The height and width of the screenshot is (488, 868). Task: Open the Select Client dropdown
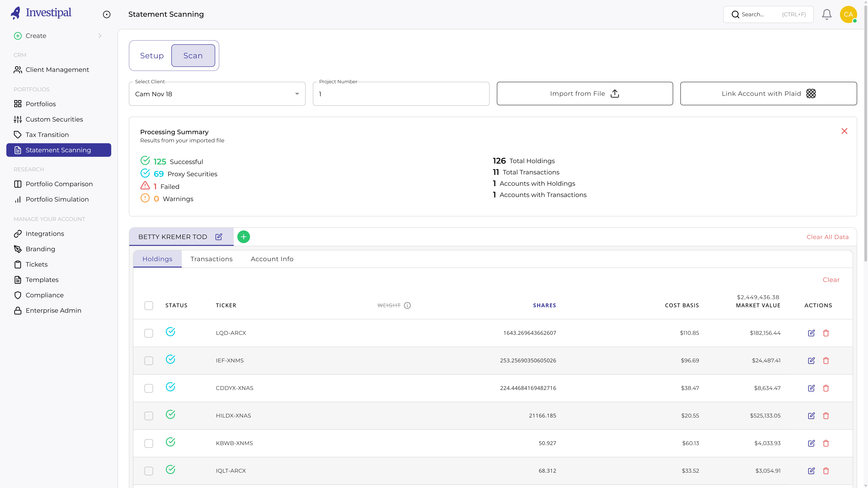[x=217, y=94]
